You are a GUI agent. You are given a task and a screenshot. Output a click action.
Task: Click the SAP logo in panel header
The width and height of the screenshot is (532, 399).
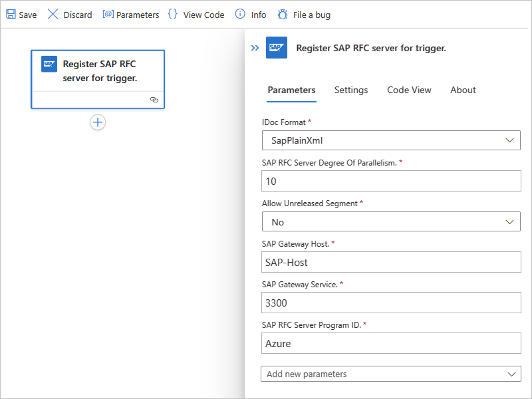pyautogui.click(x=277, y=48)
